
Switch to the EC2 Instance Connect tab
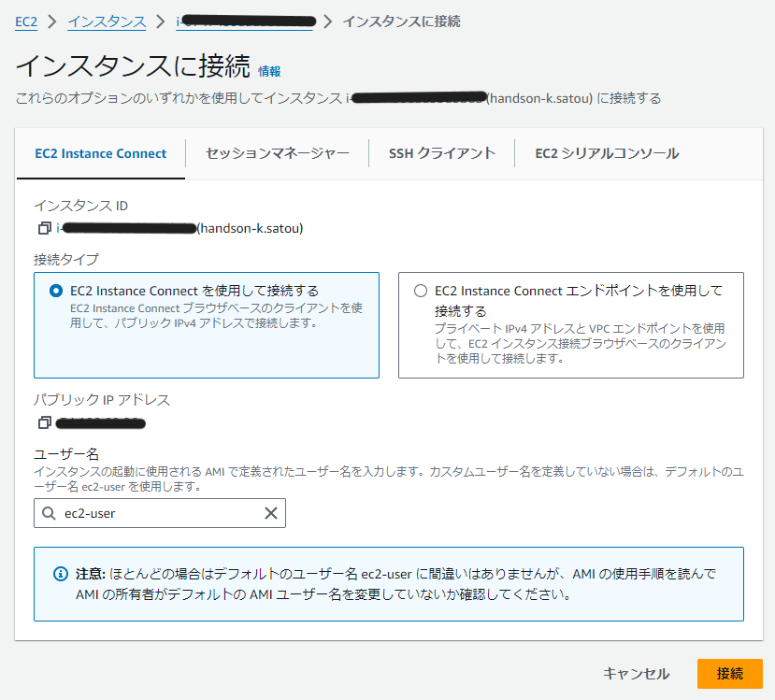click(x=101, y=153)
